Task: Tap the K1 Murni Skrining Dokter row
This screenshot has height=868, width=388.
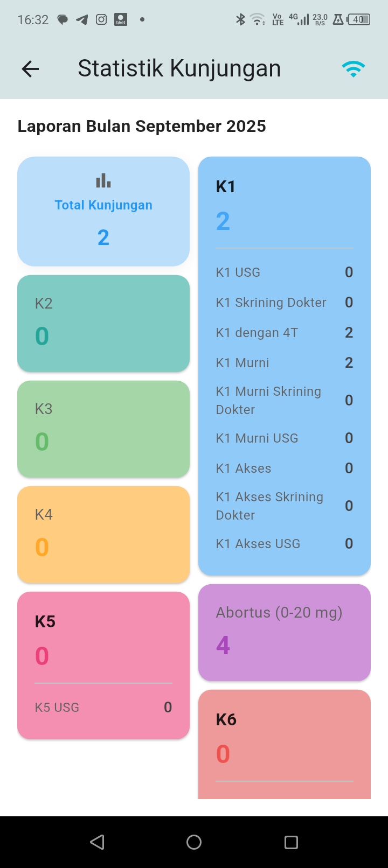Action: 285,401
